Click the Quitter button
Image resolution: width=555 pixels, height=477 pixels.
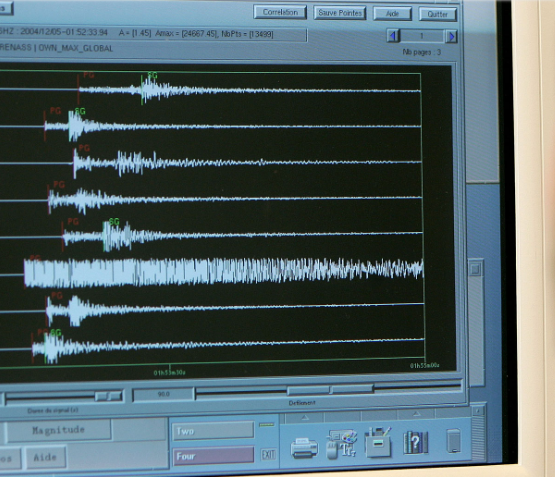437,15
